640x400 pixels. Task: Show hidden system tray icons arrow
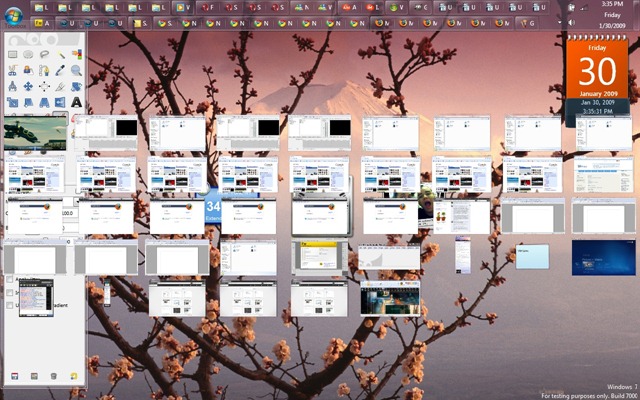pyautogui.click(x=560, y=22)
